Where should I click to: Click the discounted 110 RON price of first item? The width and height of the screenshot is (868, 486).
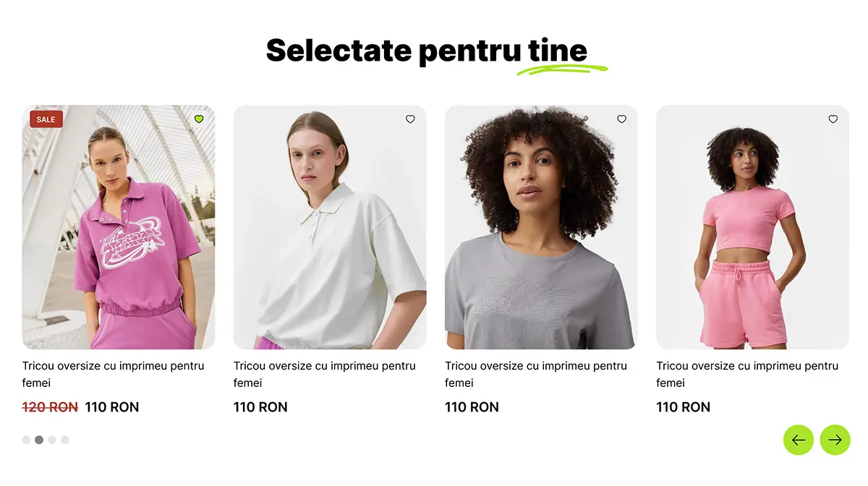(x=112, y=407)
